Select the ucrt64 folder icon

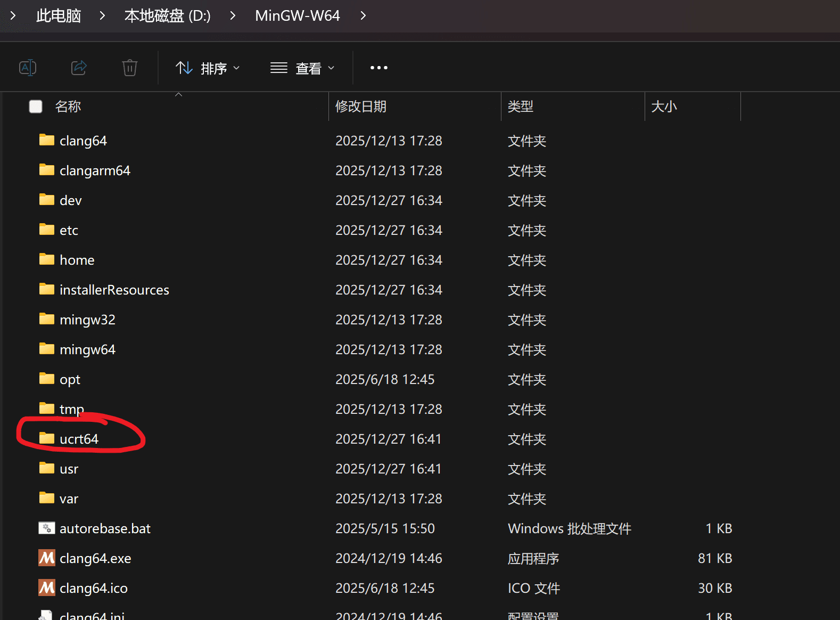(x=47, y=438)
